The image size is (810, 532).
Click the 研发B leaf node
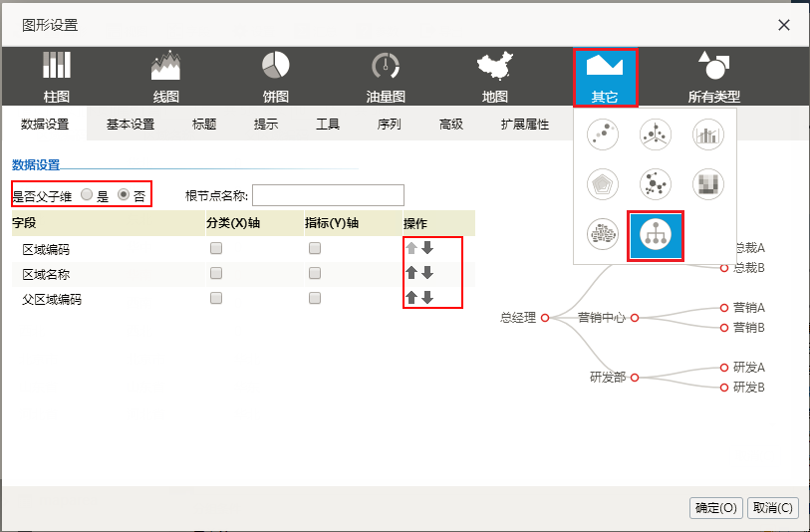point(724,388)
